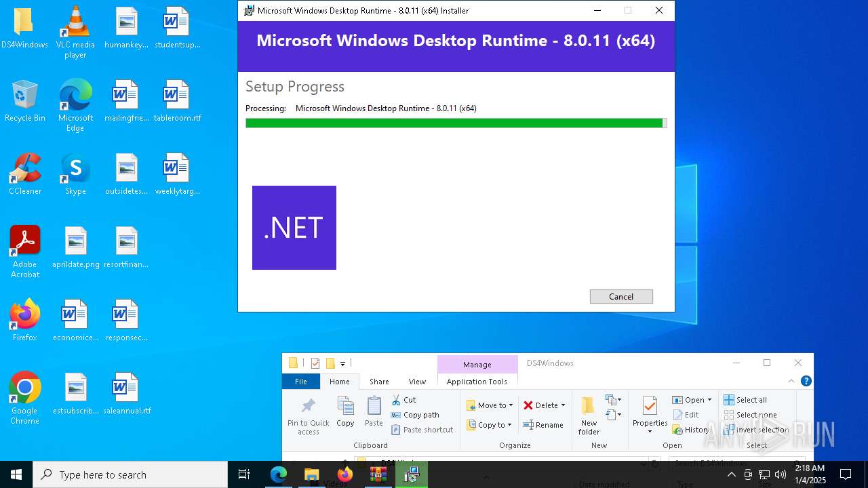Select the responsec document icon
Screen dimensions: 868x488
click(x=127, y=321)
